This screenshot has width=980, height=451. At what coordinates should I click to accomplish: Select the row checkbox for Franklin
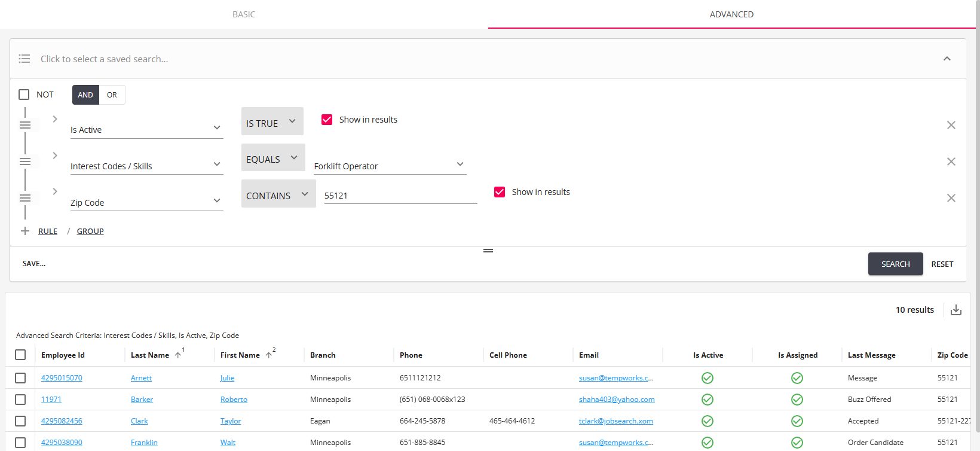click(x=20, y=443)
